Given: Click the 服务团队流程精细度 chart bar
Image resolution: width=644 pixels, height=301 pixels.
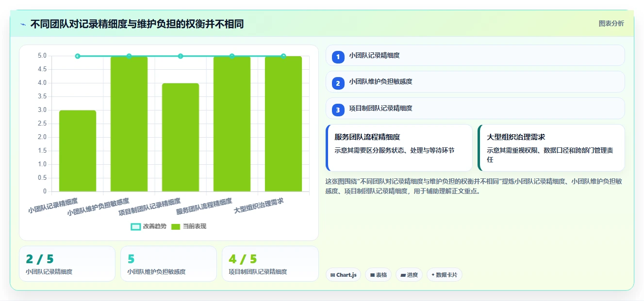Looking at the screenshot, I should 232,124.
